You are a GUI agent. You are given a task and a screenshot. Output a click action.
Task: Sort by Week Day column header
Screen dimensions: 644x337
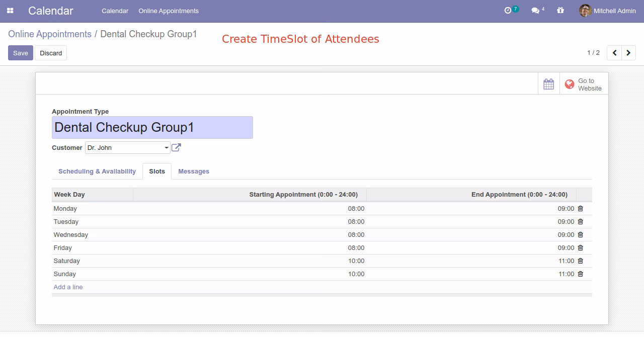(93, 195)
